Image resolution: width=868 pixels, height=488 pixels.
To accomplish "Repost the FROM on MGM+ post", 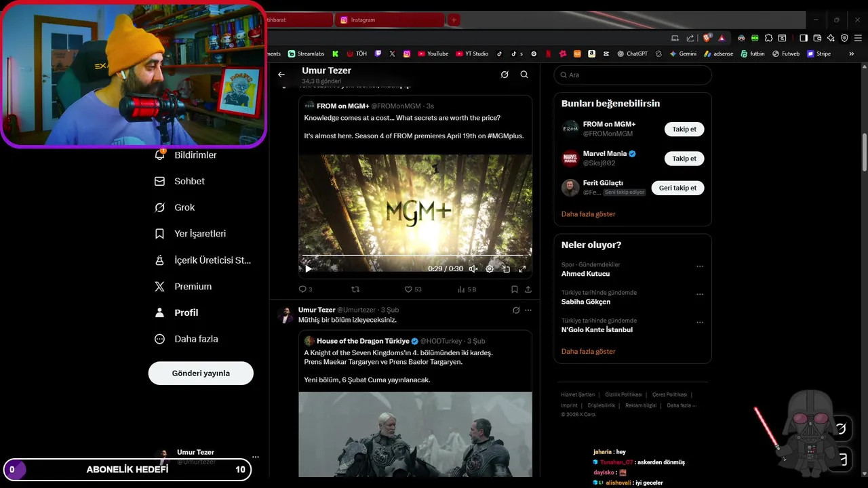I will (355, 289).
